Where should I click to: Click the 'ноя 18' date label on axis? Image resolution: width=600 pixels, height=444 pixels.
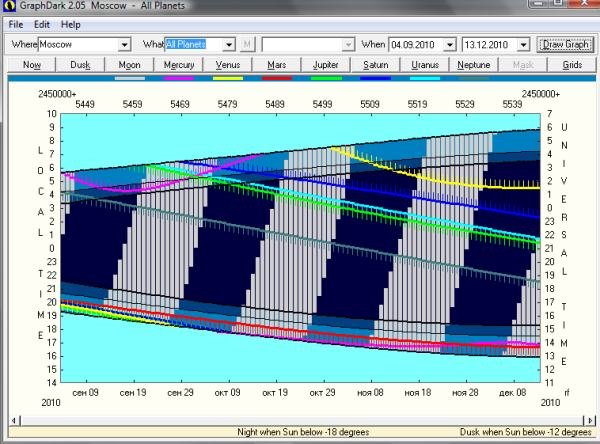coord(417,393)
